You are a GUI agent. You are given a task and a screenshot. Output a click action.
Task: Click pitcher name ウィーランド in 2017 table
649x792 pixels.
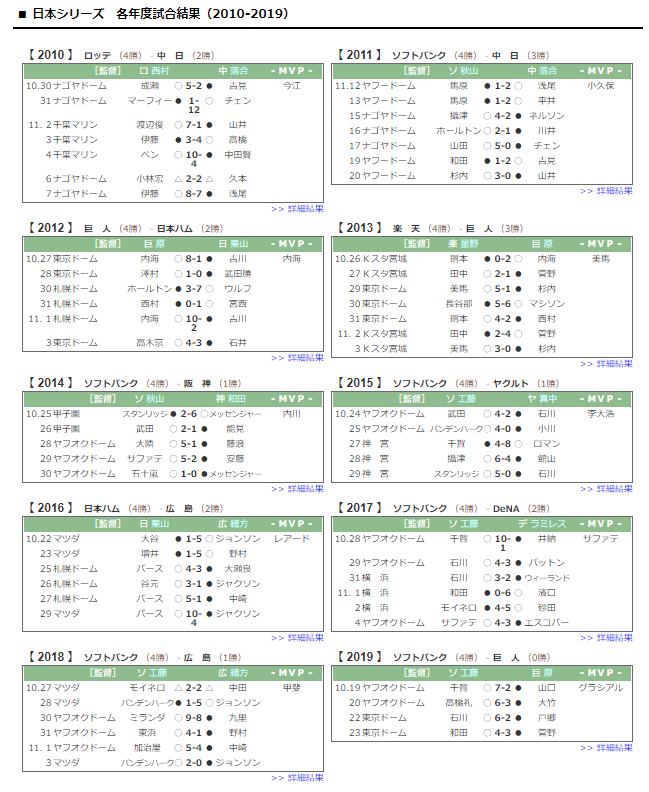click(546, 578)
